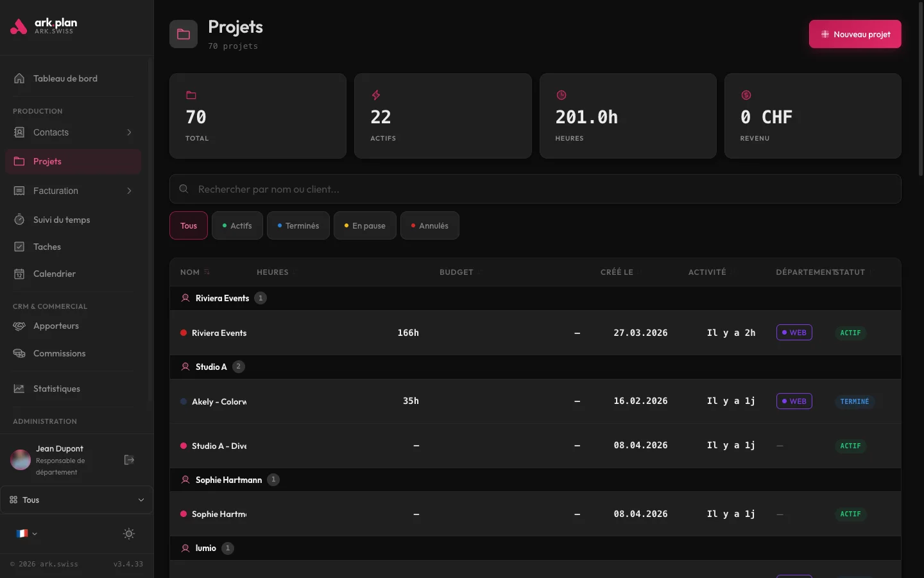Click the Commissions icon in sidebar

[x=19, y=353]
